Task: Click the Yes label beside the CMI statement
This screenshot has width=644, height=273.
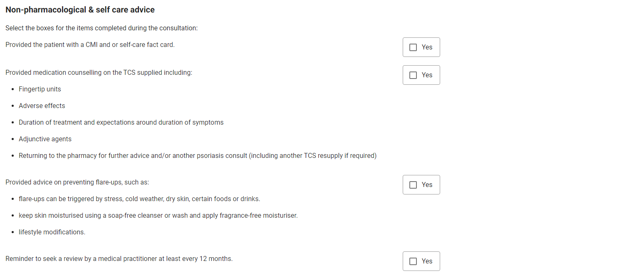Action: (427, 47)
